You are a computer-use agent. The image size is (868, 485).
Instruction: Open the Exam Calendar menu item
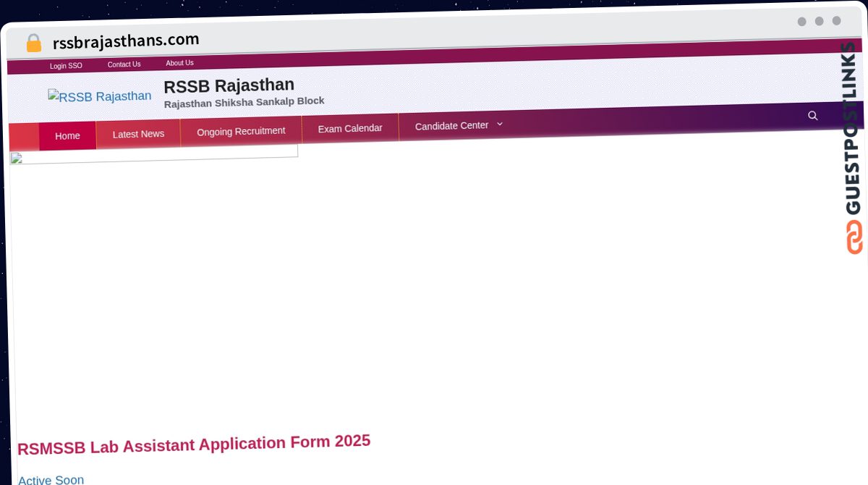pyautogui.click(x=350, y=128)
